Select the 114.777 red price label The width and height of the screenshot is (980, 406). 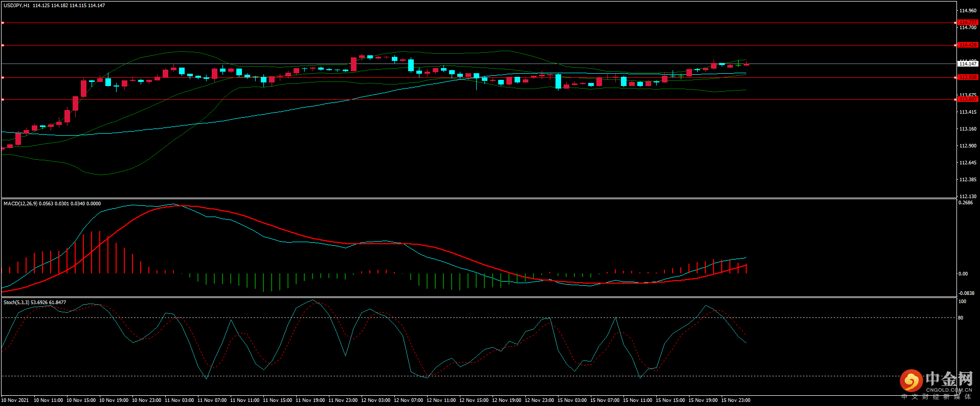[x=967, y=23]
